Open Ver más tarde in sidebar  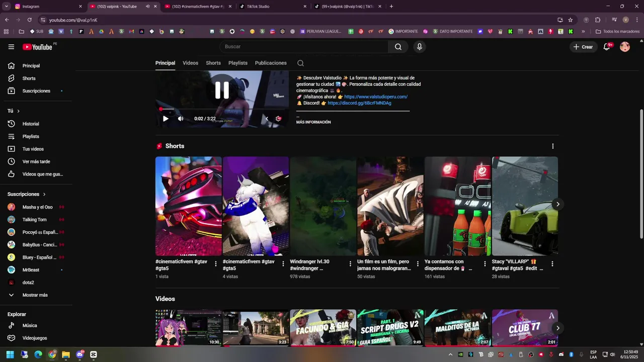click(x=36, y=161)
